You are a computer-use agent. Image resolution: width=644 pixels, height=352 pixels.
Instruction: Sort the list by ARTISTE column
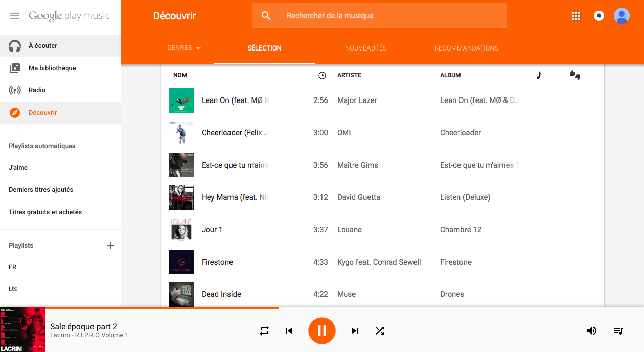[x=349, y=75]
